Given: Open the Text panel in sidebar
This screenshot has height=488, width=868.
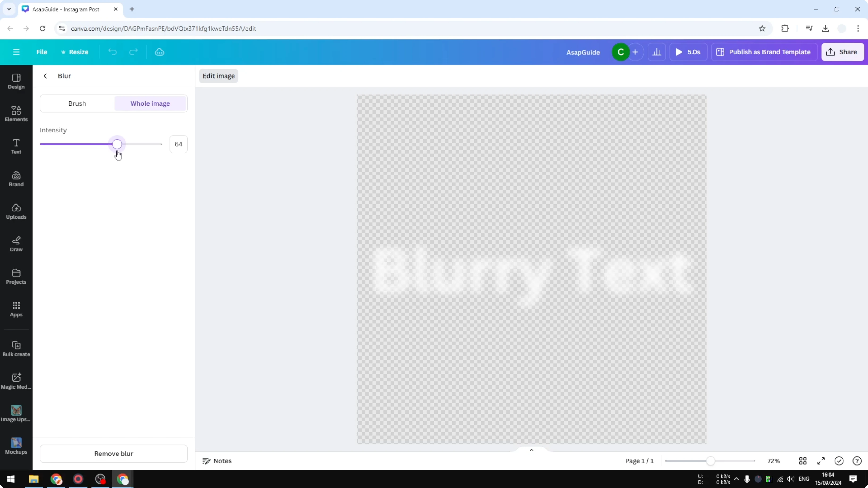Looking at the screenshot, I should tap(16, 146).
